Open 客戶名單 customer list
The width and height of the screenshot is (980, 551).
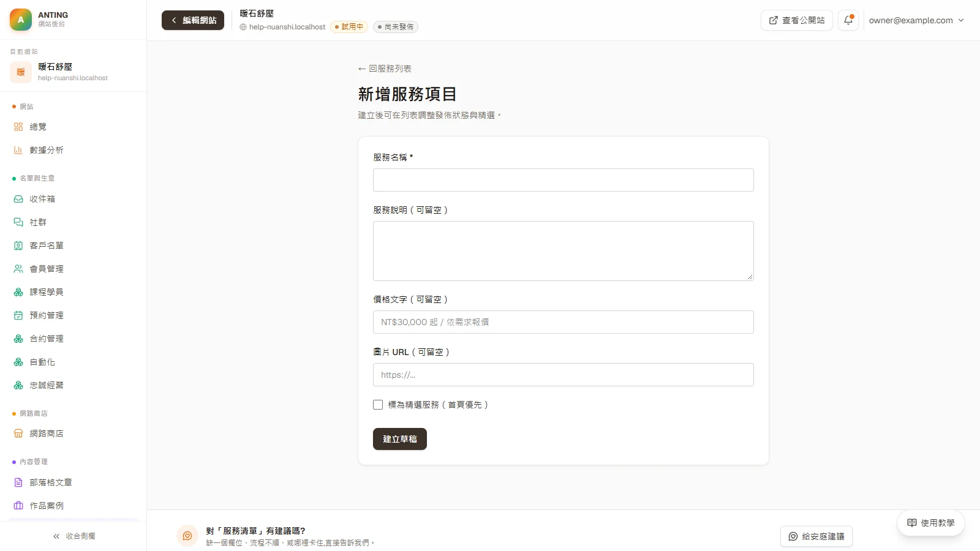click(73, 246)
